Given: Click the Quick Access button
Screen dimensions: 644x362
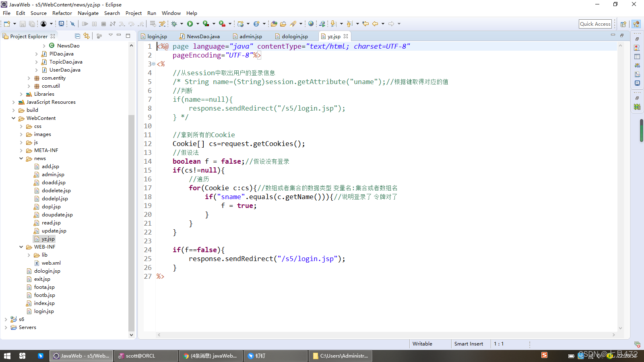Looking at the screenshot, I should tap(595, 24).
